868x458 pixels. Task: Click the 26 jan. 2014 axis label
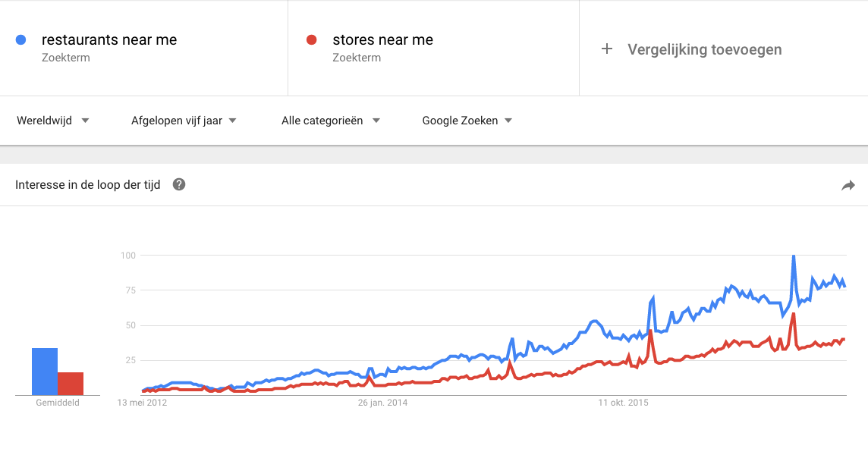[x=382, y=403]
